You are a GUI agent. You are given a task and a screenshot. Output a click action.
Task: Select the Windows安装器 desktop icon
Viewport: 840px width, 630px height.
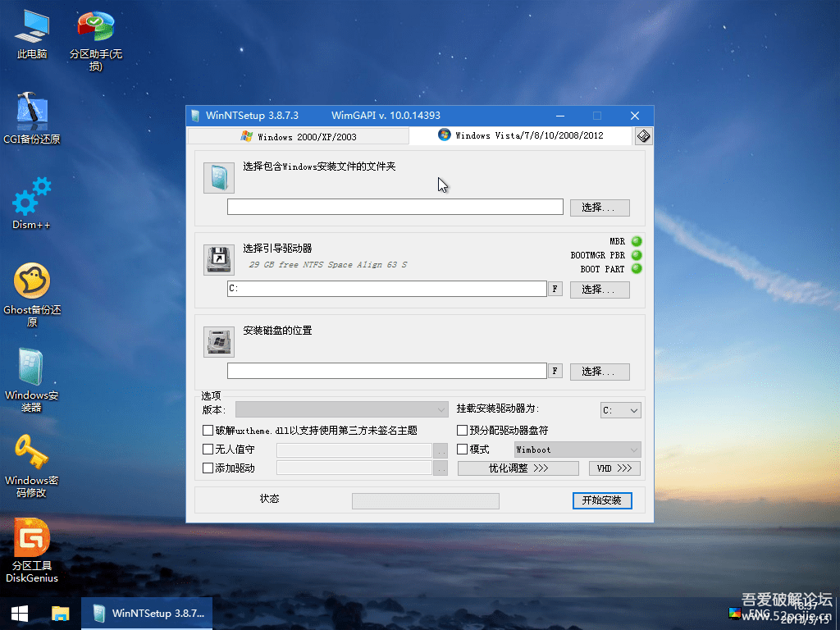32,381
